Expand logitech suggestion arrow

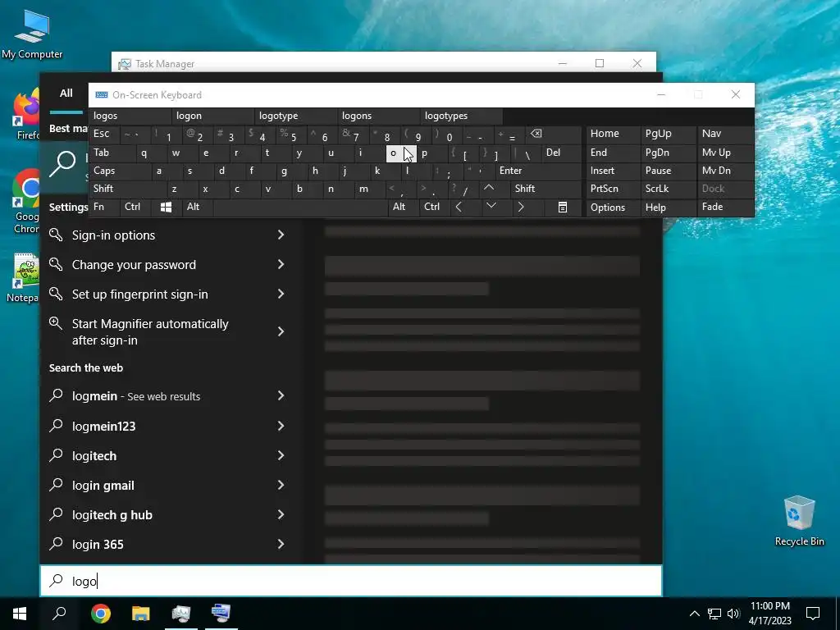[281, 455]
